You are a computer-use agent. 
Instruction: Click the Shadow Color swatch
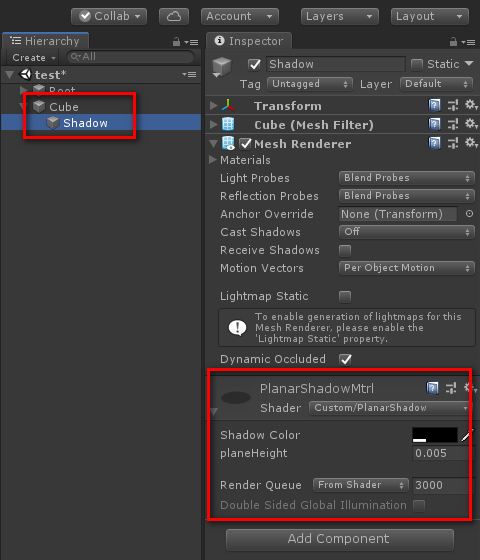[435, 435]
